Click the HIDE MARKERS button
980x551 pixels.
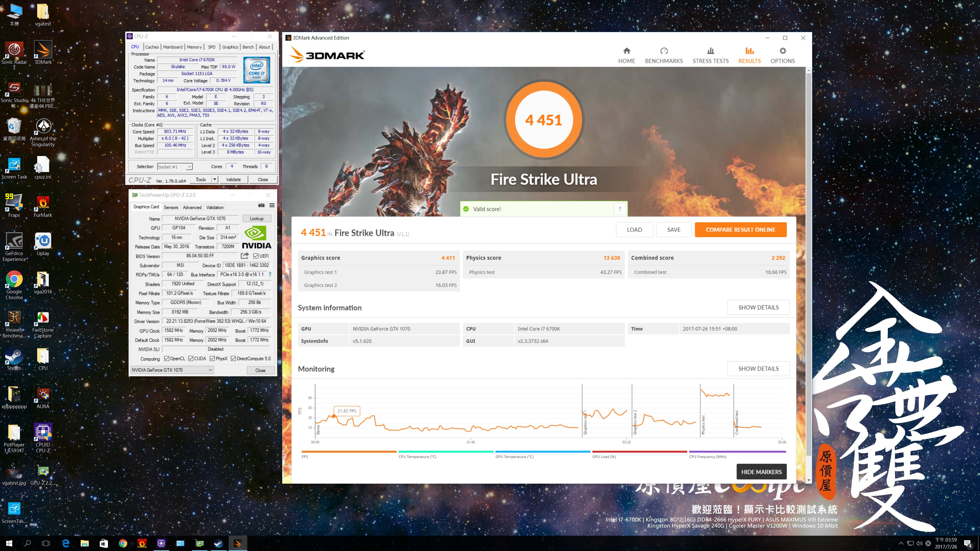[x=761, y=472]
